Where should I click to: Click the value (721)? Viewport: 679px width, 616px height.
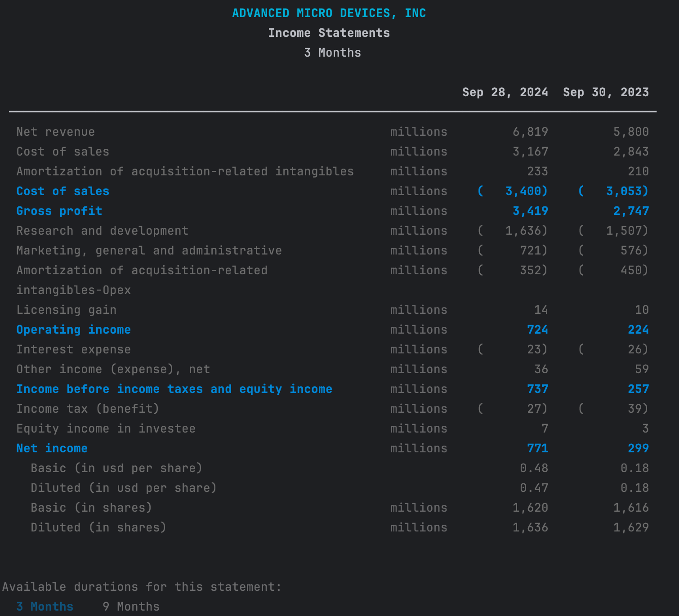[x=513, y=250]
